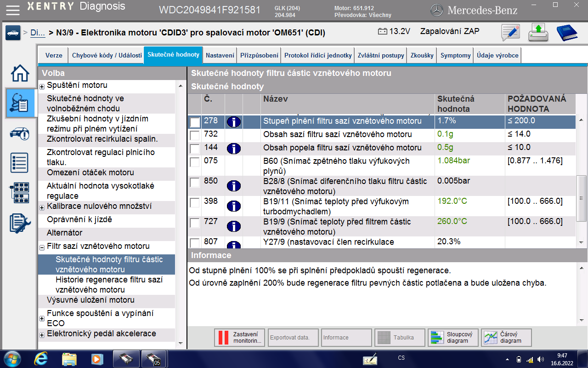Click the Windows Start button
The height and width of the screenshot is (368, 588).
(x=11, y=358)
